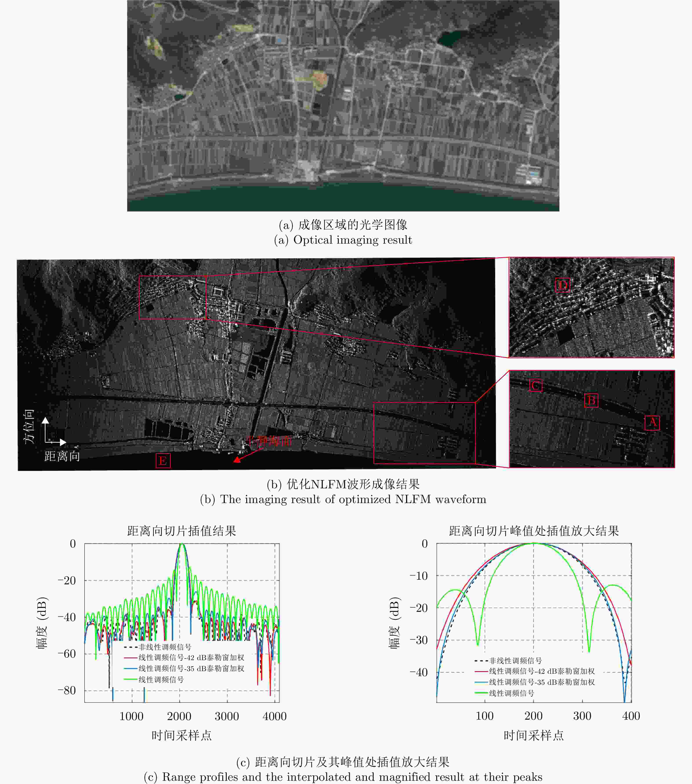Click the caption '(b) The imaging result of optimized NLFM waveform'
692x784 pixels.
[343, 499]
